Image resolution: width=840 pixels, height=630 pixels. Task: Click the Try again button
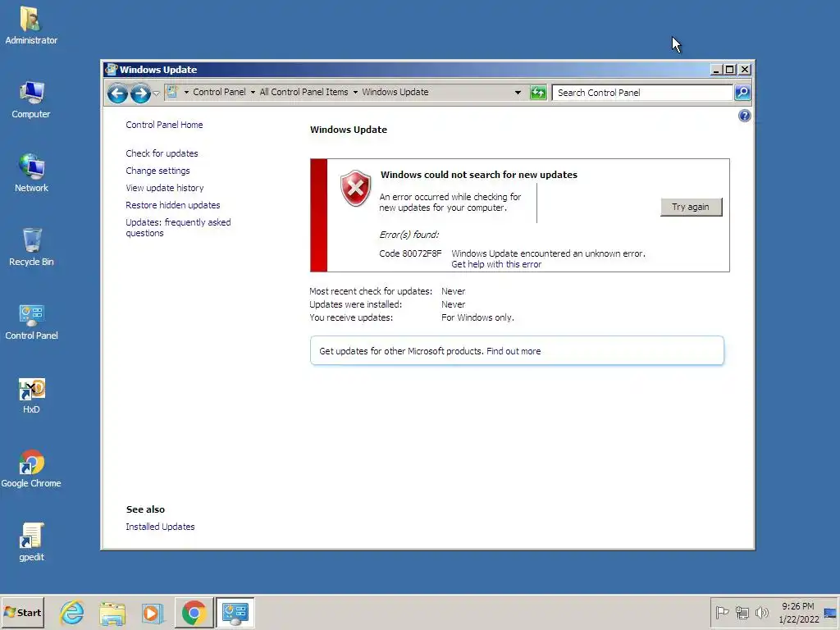[x=691, y=207]
